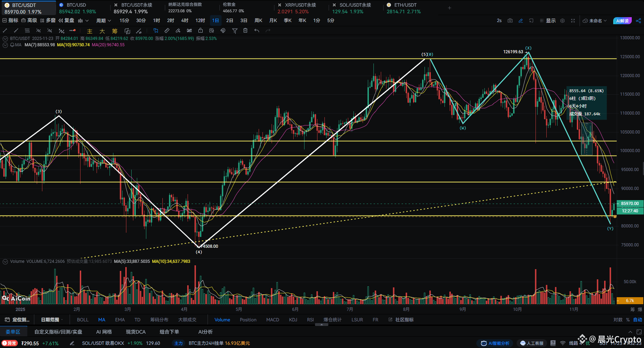Collapse the MA indicator legend
Screen dimensions: 644x348
click(x=5, y=45)
